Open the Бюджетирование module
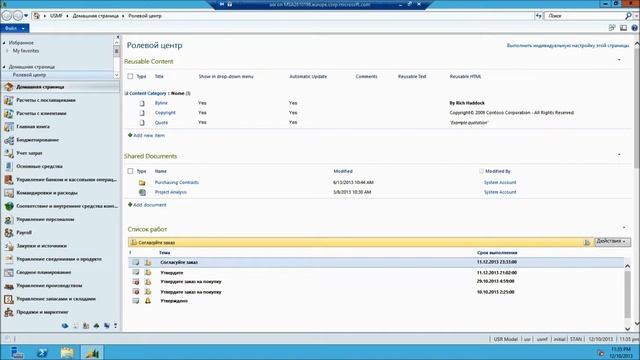This screenshot has width=640, height=360. click(38, 140)
